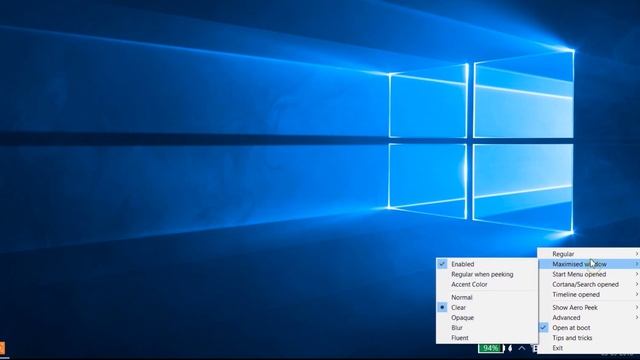The height and width of the screenshot is (360, 640).
Task: Click the green 94% battery indicator
Action: pyautogui.click(x=490, y=348)
